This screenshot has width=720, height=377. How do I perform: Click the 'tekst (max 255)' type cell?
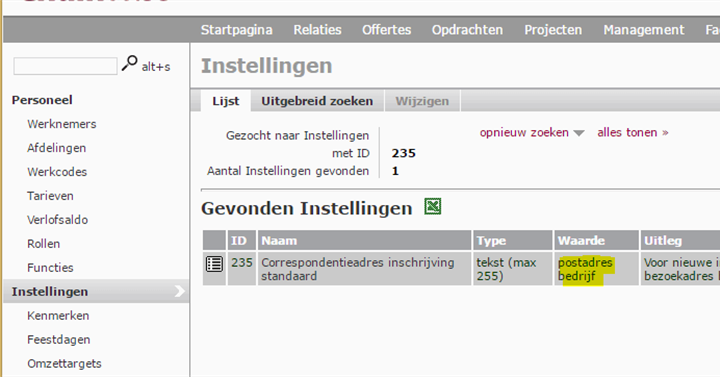click(512, 269)
